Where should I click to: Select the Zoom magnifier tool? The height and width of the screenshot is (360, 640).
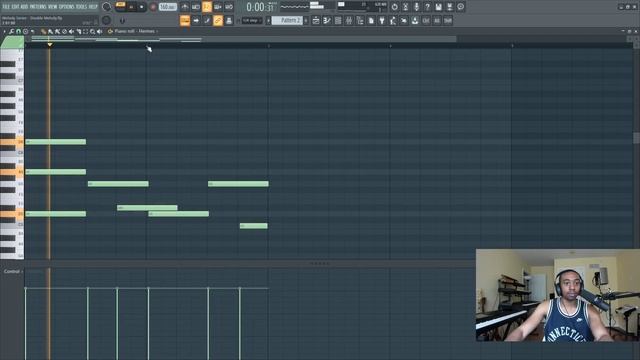(x=93, y=31)
